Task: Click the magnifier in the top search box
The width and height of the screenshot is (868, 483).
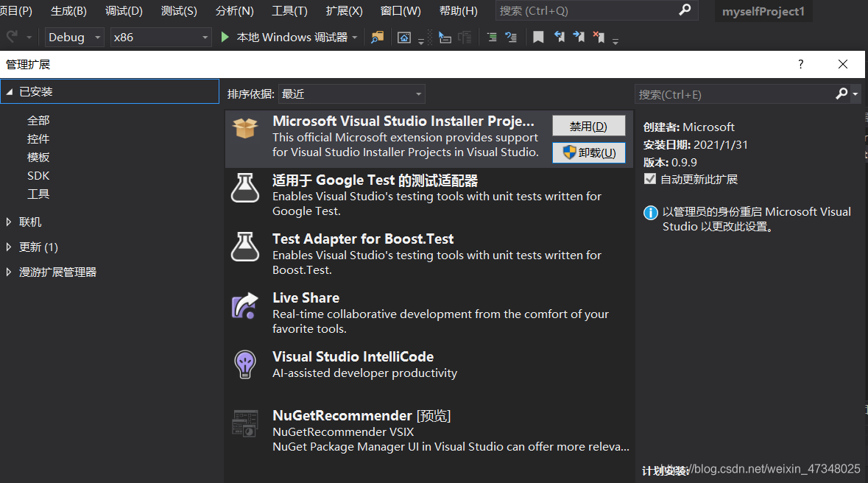Action: pos(685,10)
